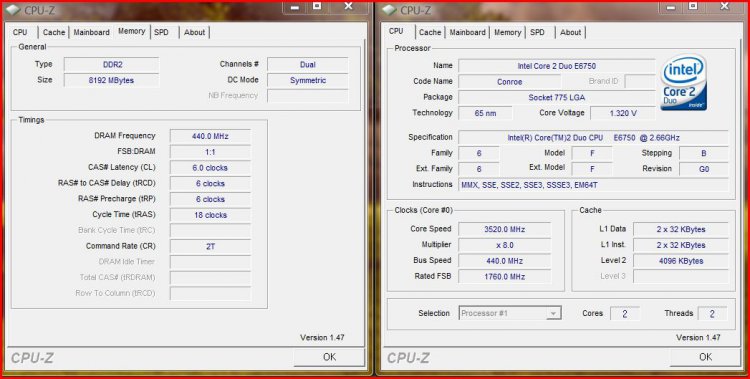Open the CPU tab in the left window
Image resolution: width=750 pixels, height=379 pixels.
pyautogui.click(x=20, y=32)
